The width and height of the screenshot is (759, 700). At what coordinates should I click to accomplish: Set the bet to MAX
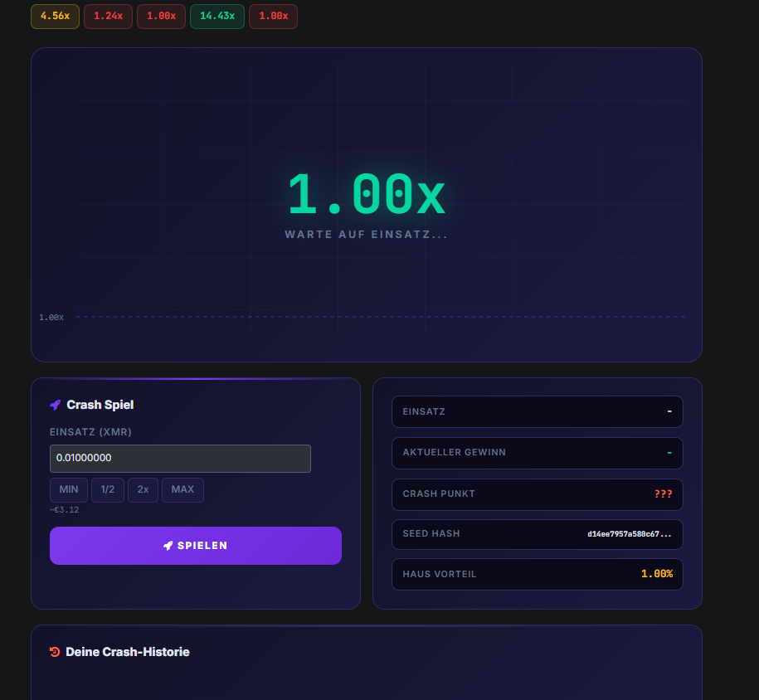182,490
